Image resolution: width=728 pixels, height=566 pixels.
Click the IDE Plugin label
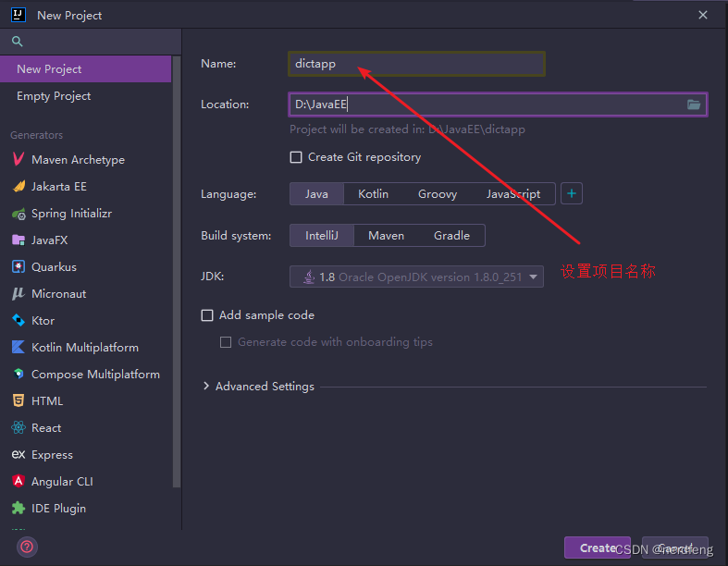58,509
